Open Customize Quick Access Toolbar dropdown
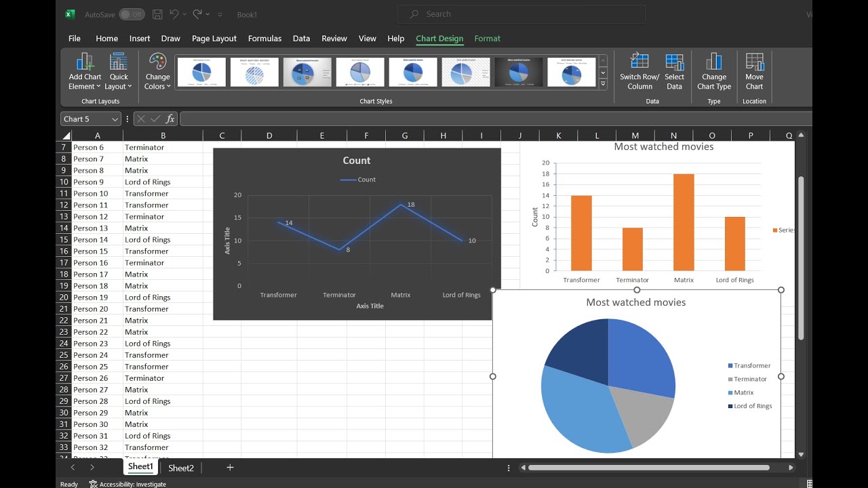 (220, 14)
